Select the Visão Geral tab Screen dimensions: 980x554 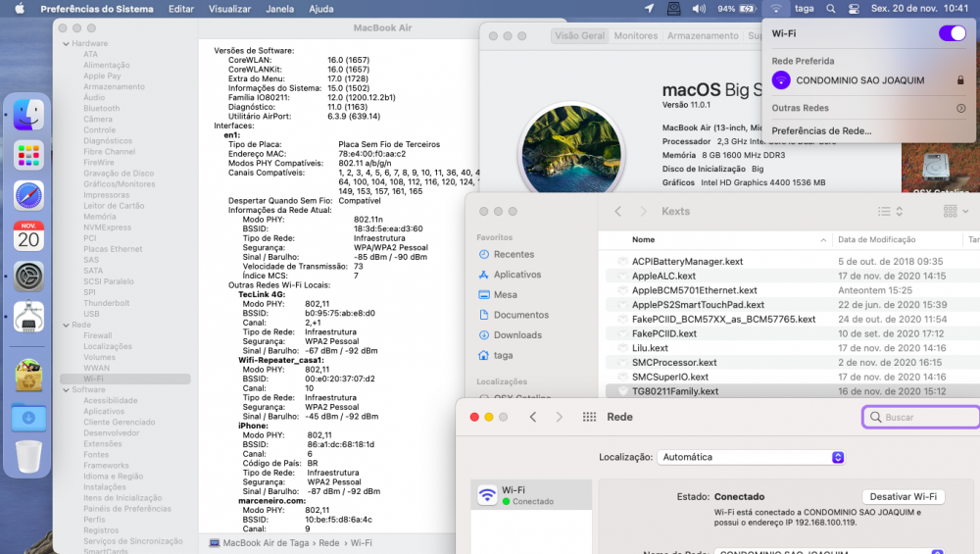pos(580,35)
